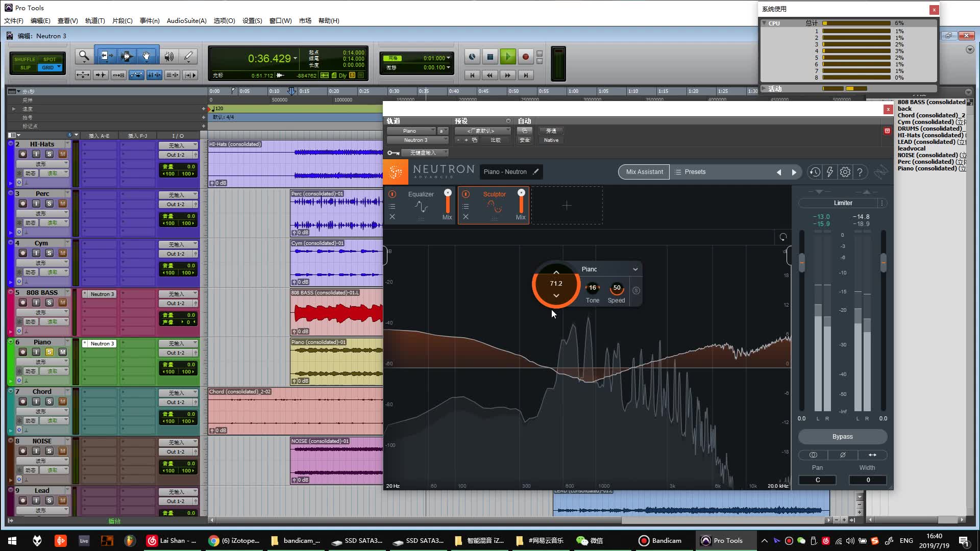
Task: Open main counter format dropdown arrow
Action: pyautogui.click(x=295, y=59)
